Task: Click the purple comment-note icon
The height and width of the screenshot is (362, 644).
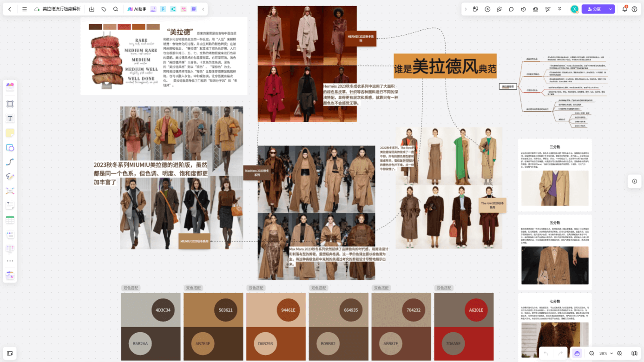Action: click(193, 9)
